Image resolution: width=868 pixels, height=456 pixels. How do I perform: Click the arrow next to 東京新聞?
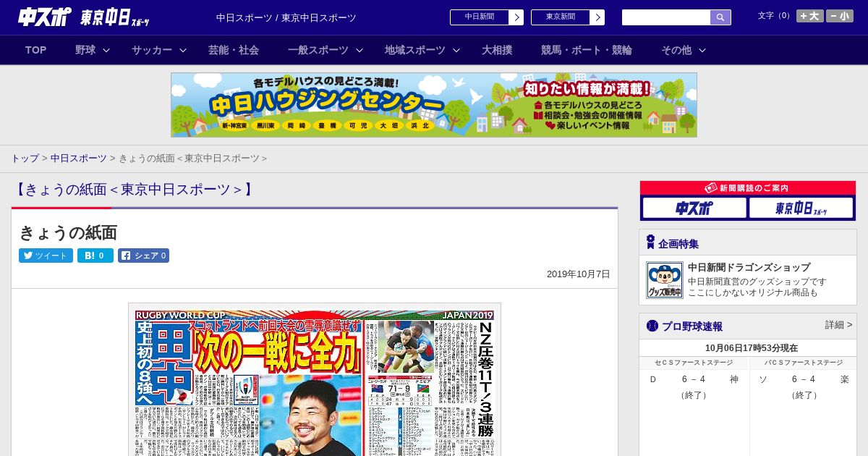[x=597, y=17]
